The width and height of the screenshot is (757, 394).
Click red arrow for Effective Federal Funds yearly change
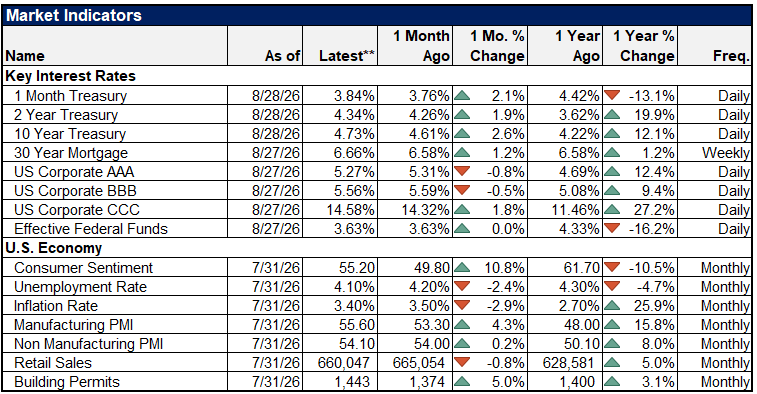[612, 228]
